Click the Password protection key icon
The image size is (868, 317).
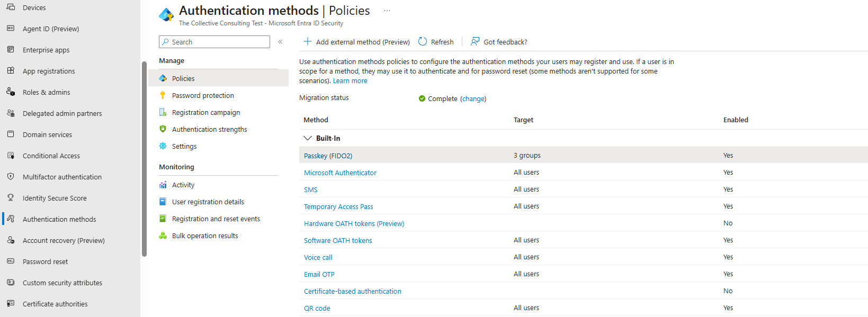click(163, 95)
